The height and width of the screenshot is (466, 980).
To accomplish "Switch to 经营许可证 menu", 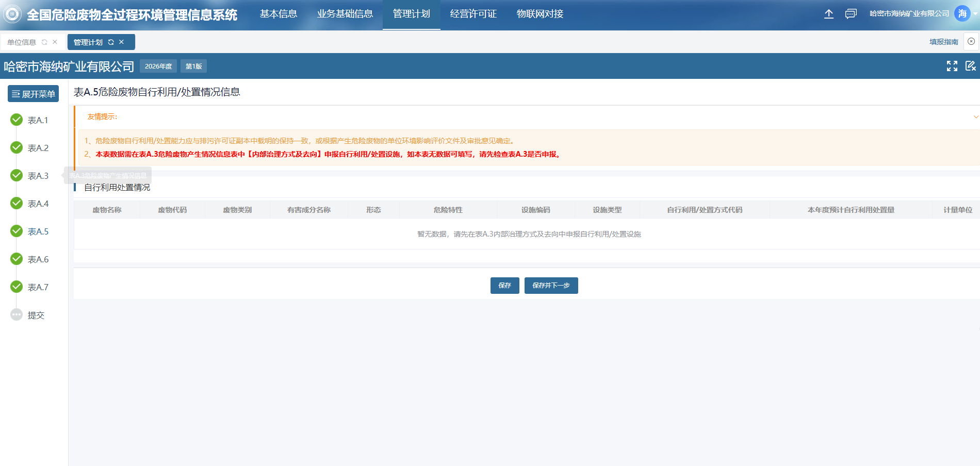I will 473,14.
